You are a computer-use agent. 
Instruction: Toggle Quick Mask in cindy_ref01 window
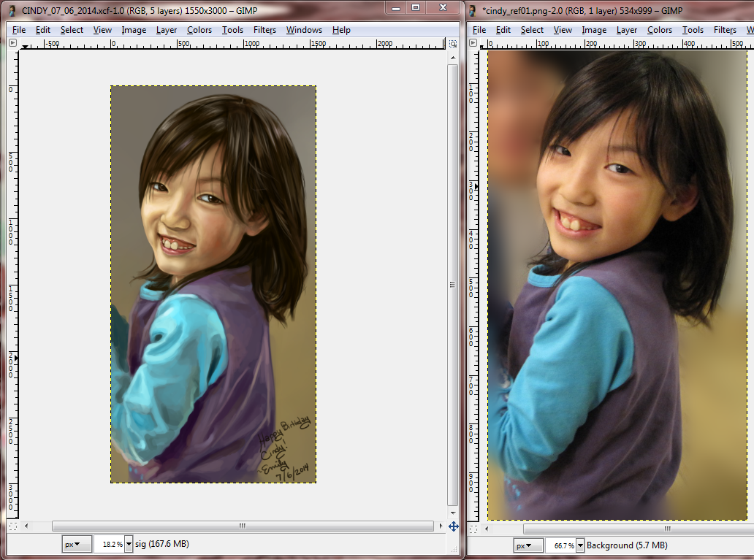pos(473,528)
